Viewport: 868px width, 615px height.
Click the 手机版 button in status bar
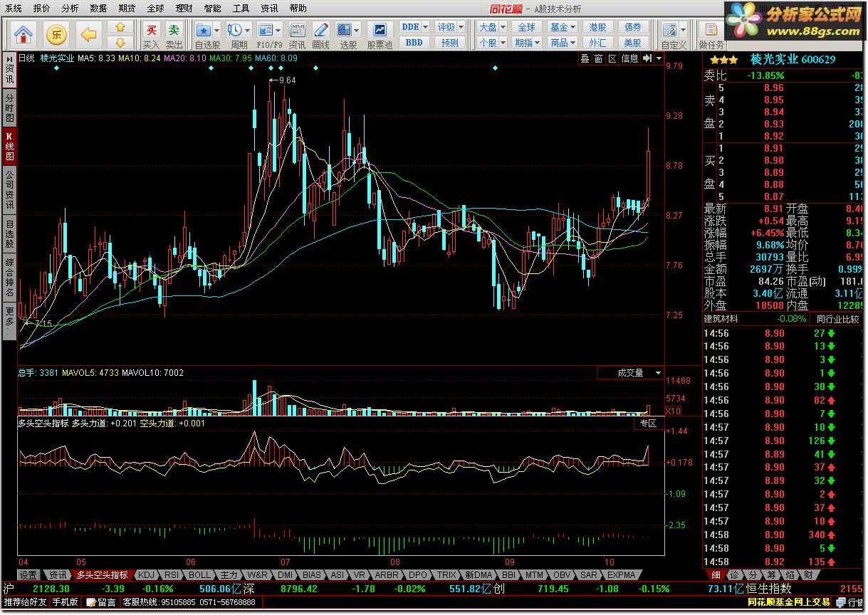[65, 602]
